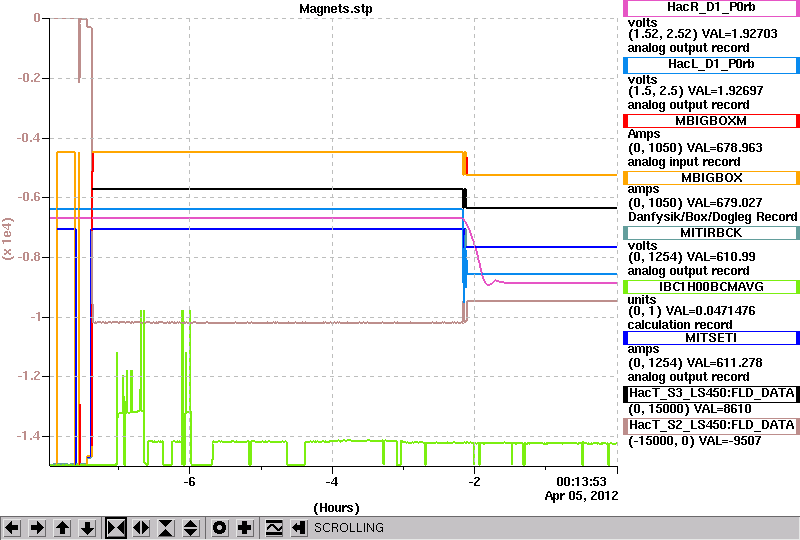
Task: Click the Danfysik/Box/Dogleg Record description
Action: 712,217
